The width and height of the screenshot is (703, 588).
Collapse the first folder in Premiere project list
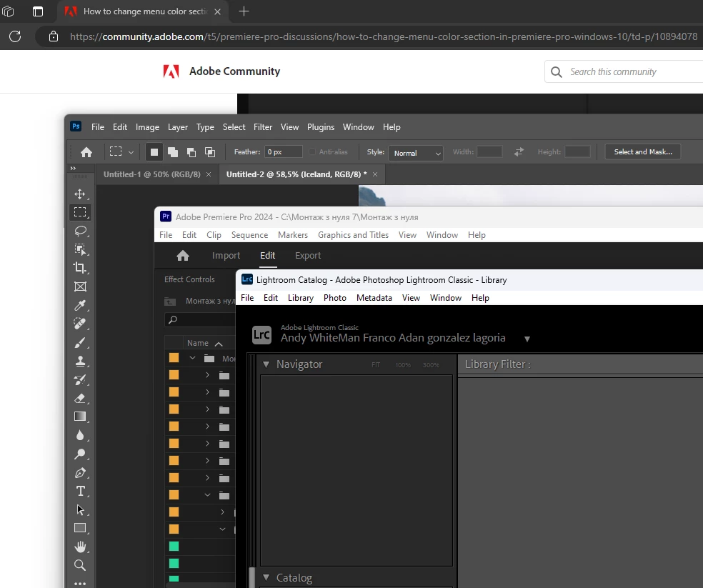point(192,358)
